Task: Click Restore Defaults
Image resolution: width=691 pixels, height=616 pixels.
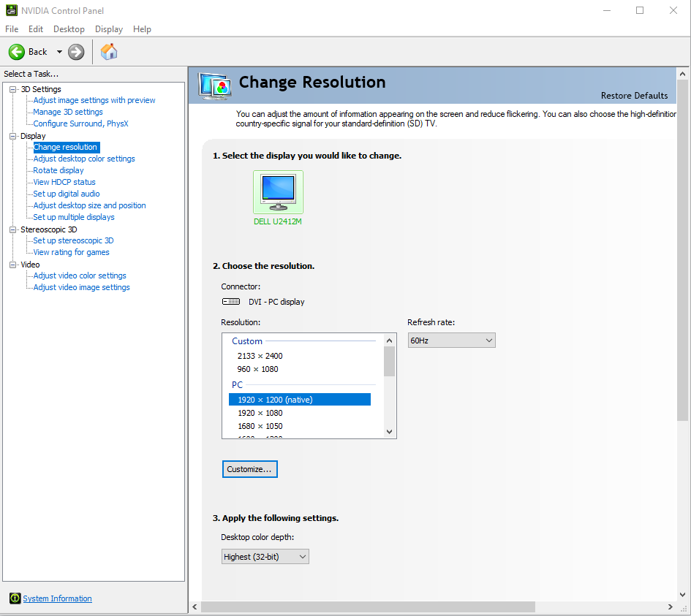Action: click(634, 96)
